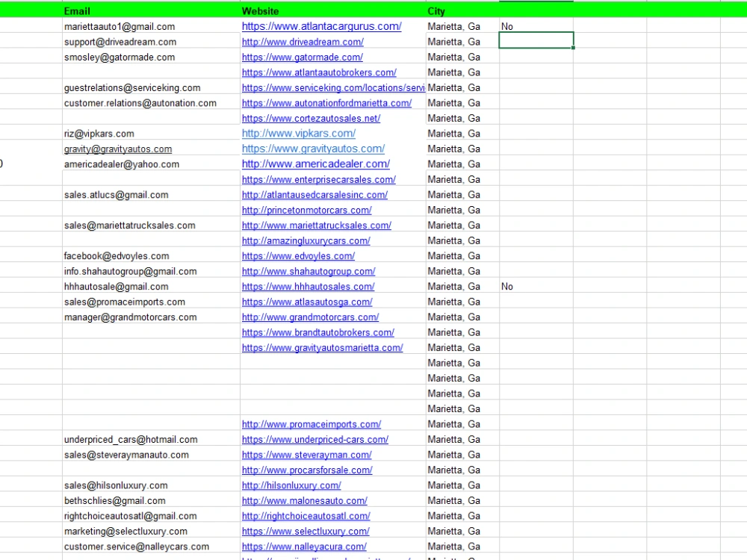Open the underpriced-cars.com link
Screen dimensions: 747x560
(x=315, y=440)
